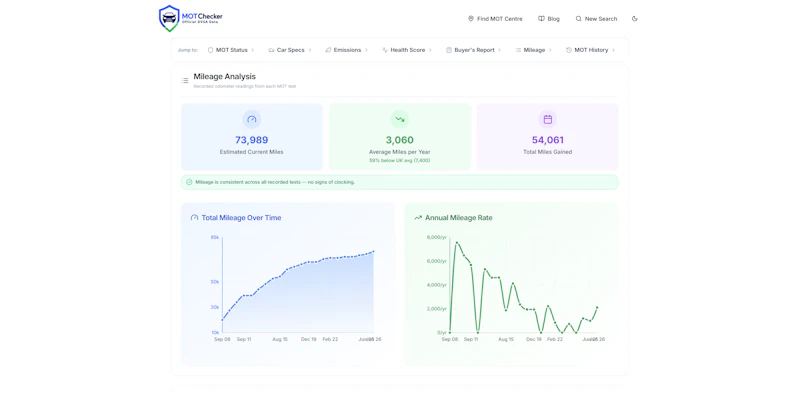Click the 'Recorded odometer readings' subtitle
Screen dimensions: 800x393
point(245,86)
